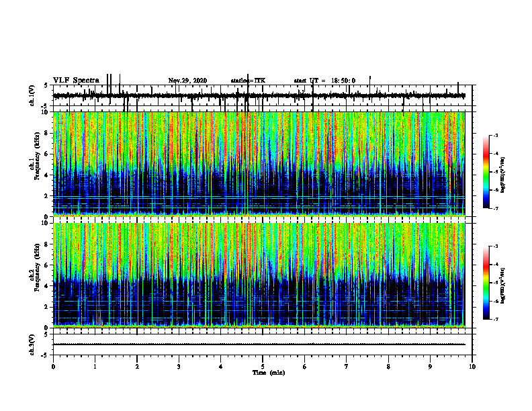Viewport: 532px width, 411px height.
Task: Click the "5" tick on ch.1(V) axis
Action: (46, 85)
